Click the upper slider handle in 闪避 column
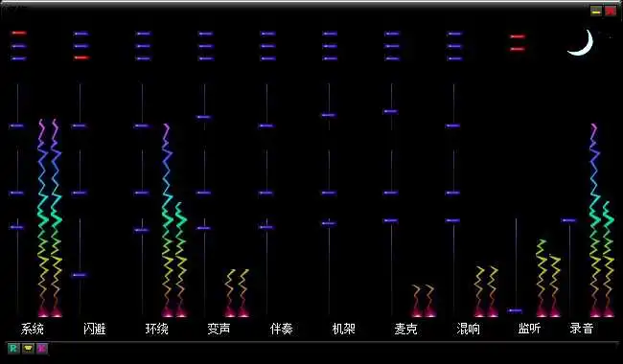This screenshot has height=364, width=623. coord(79,125)
